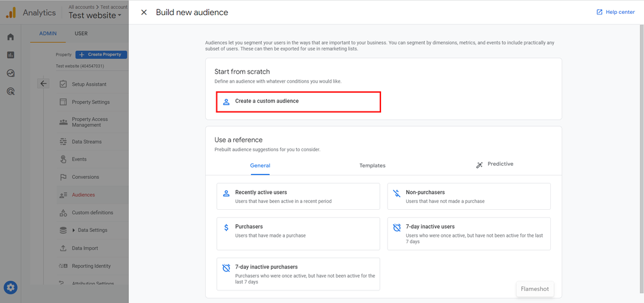This screenshot has height=303, width=644.
Task: Click the Admin gear icon
Action: pos(11,288)
